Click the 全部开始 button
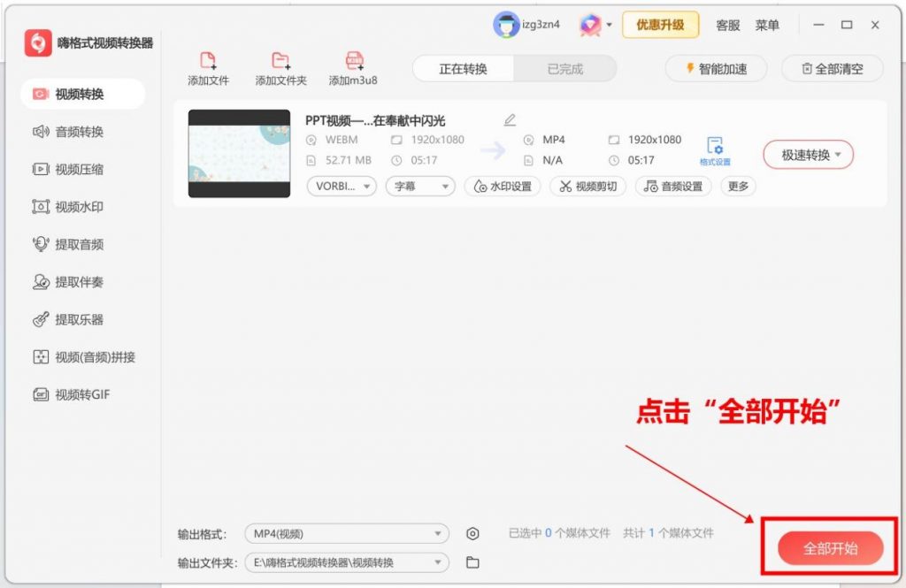This screenshot has width=906, height=588. (830, 547)
